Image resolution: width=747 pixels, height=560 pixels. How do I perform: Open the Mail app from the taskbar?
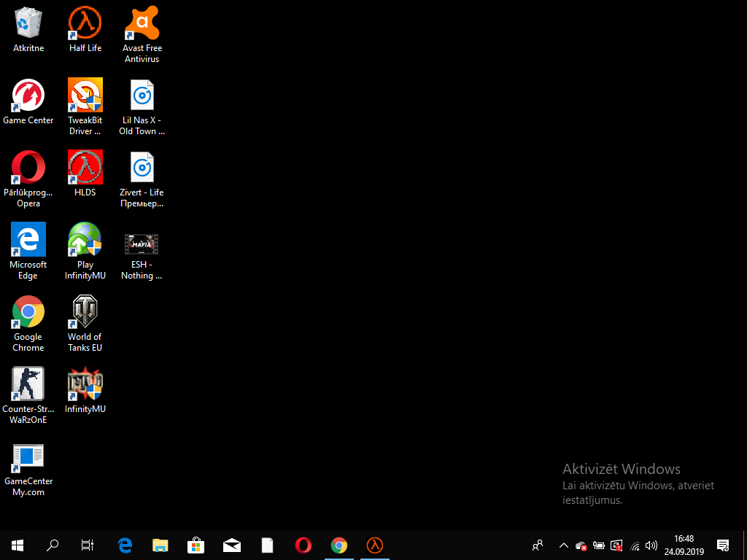click(232, 545)
